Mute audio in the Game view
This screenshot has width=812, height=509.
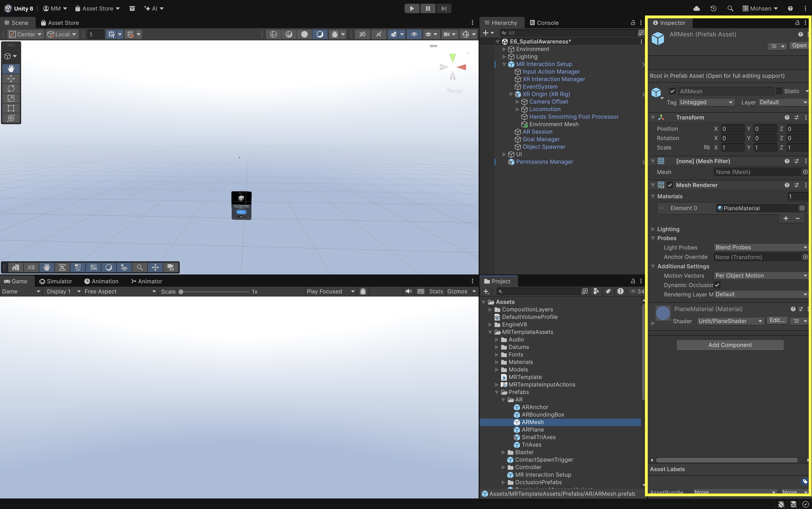click(408, 292)
